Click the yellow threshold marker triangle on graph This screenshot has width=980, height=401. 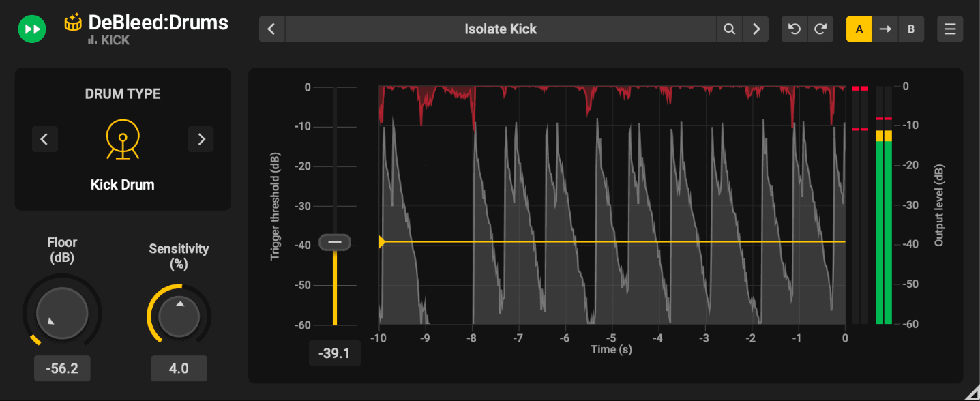[x=382, y=242]
